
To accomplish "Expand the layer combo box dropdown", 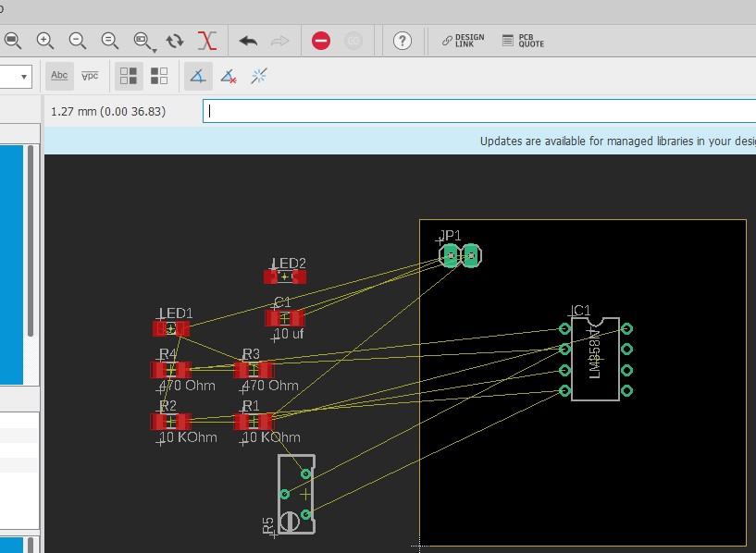I will [23, 76].
